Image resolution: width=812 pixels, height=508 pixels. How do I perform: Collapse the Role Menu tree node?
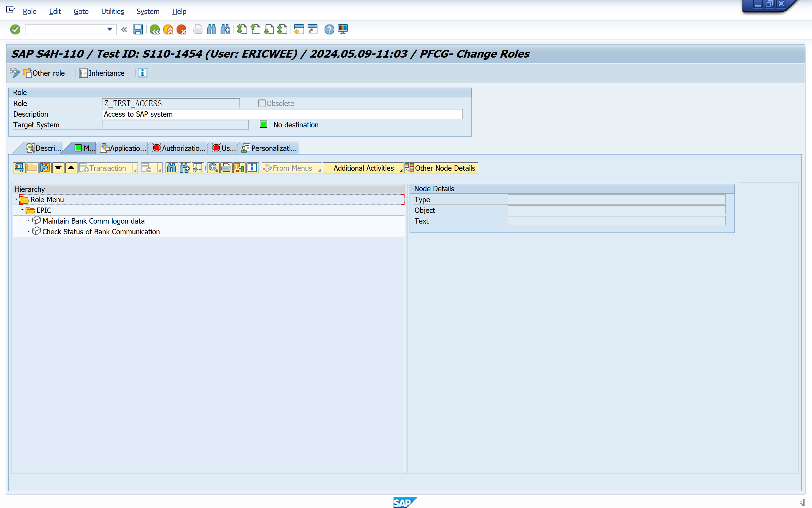(x=16, y=199)
